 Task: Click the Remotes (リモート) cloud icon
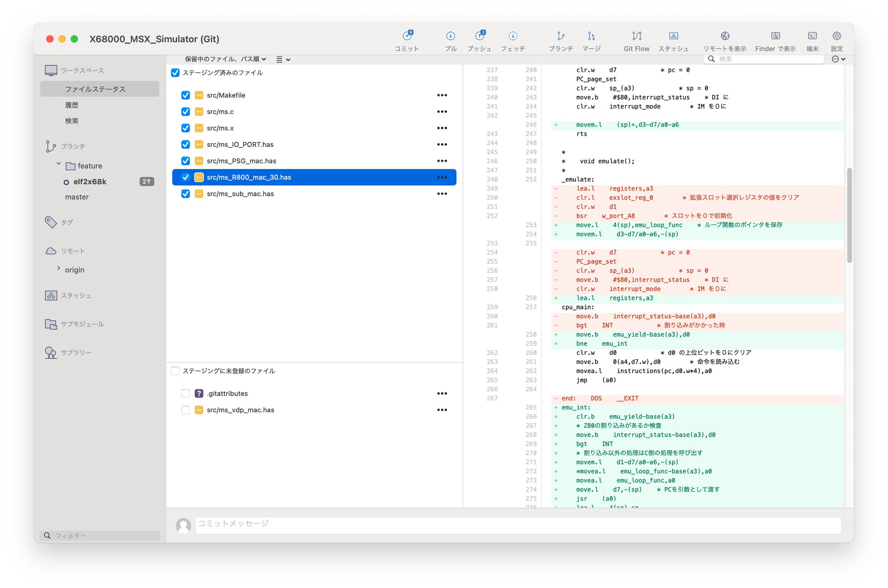[x=51, y=251]
